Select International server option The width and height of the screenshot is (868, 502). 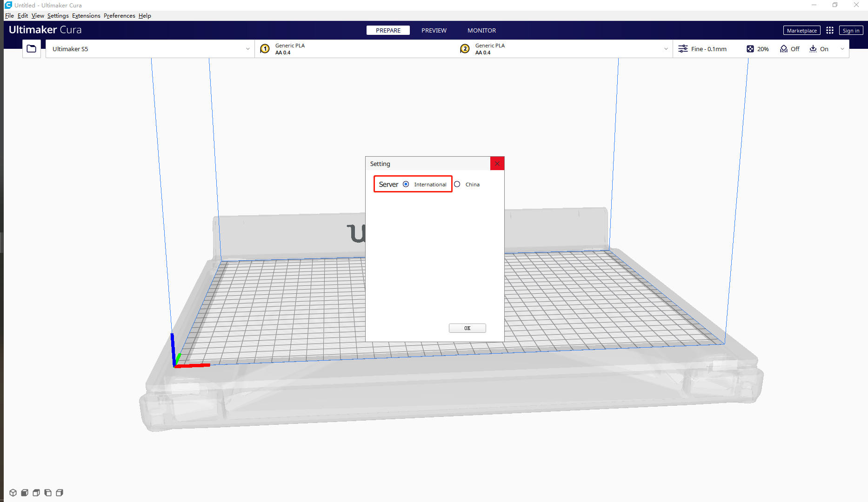coord(406,184)
